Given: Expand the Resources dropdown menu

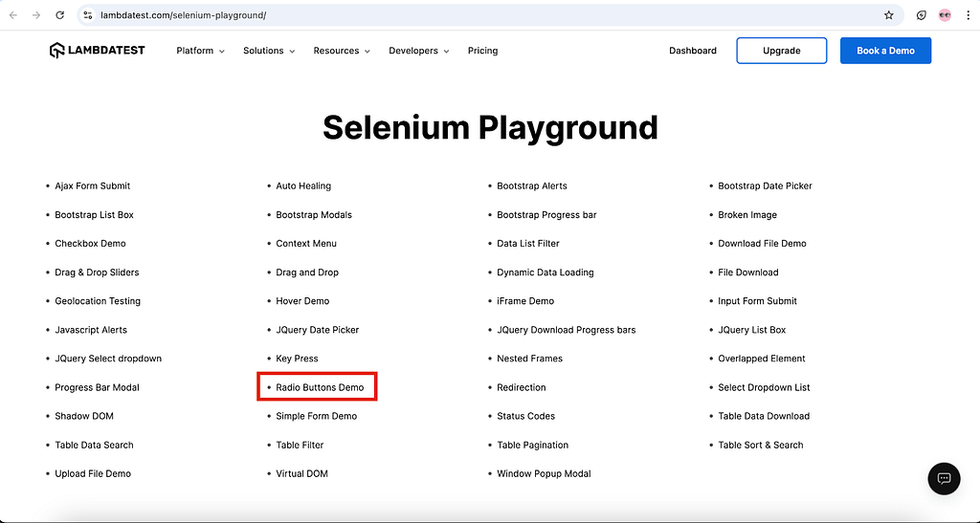Looking at the screenshot, I should click(342, 51).
